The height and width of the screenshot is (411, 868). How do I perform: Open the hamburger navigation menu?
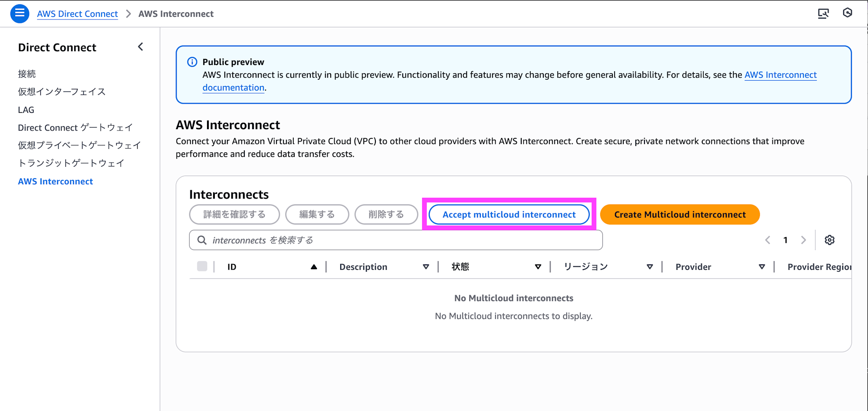tap(20, 13)
